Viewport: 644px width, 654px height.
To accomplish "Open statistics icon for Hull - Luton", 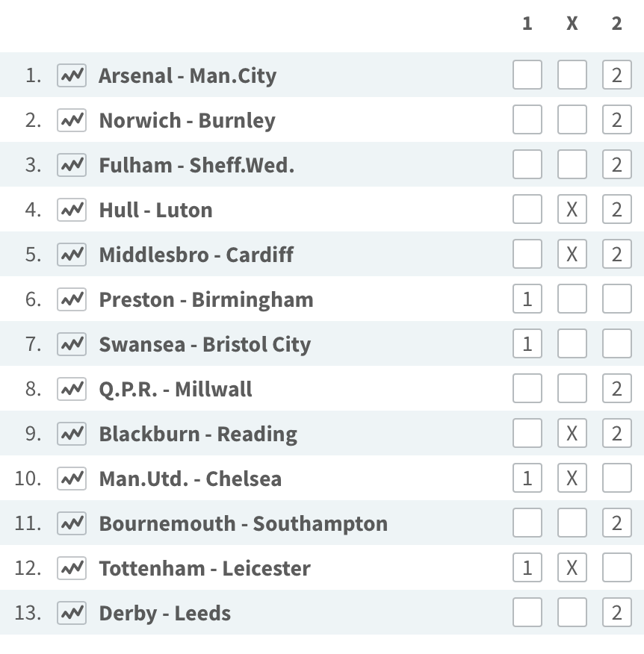I will point(72,210).
